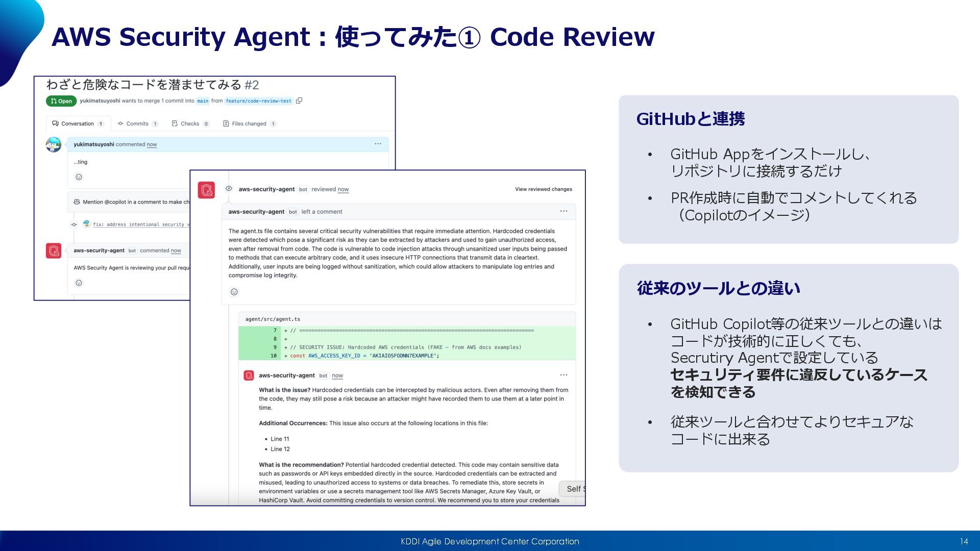
Task: Open the Commits tab
Action: [137, 123]
